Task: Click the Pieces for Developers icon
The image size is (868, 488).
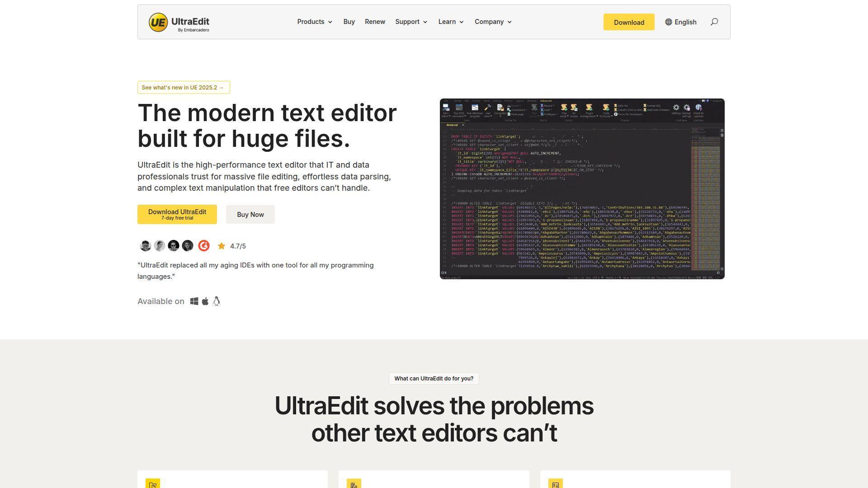Action: pyautogui.click(x=615, y=114)
